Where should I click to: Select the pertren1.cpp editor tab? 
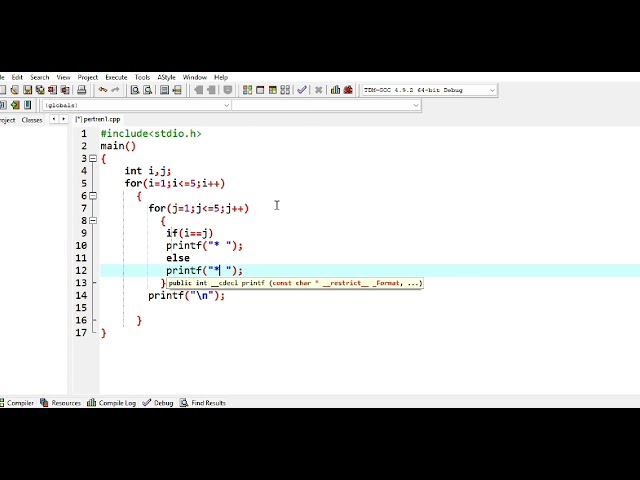tap(98, 119)
